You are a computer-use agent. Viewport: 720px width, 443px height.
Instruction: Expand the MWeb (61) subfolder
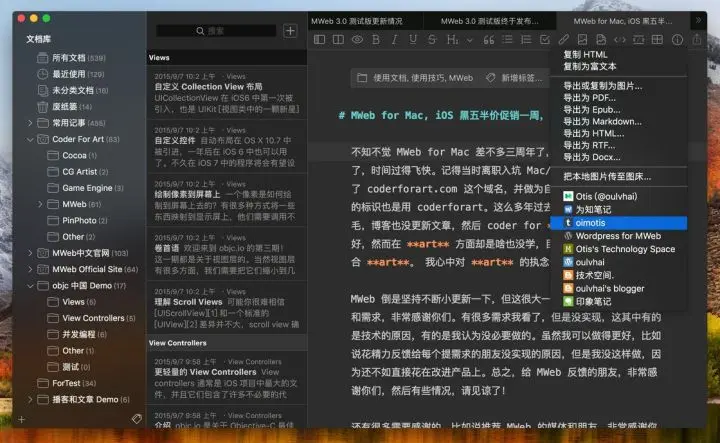tap(40, 204)
